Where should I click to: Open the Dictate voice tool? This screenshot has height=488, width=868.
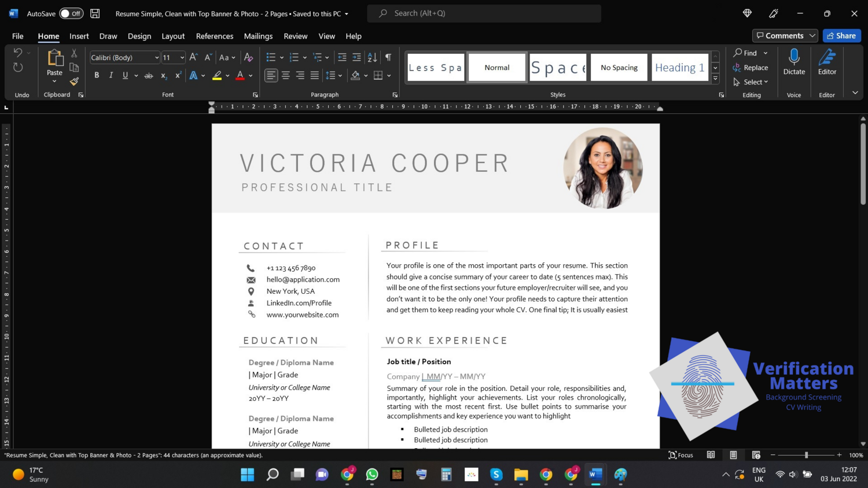pos(793,62)
